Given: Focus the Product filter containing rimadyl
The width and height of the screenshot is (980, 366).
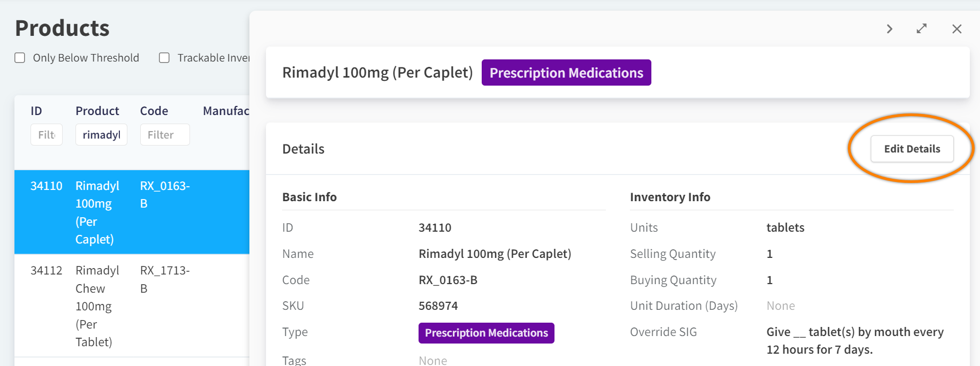Looking at the screenshot, I should [101, 135].
